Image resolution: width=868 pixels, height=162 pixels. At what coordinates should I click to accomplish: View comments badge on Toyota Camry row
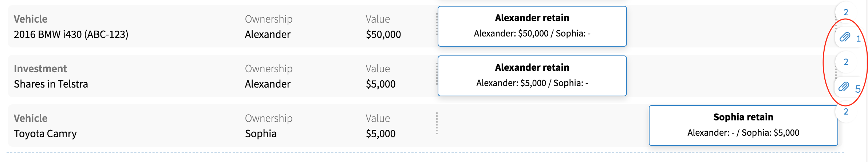[846, 112]
